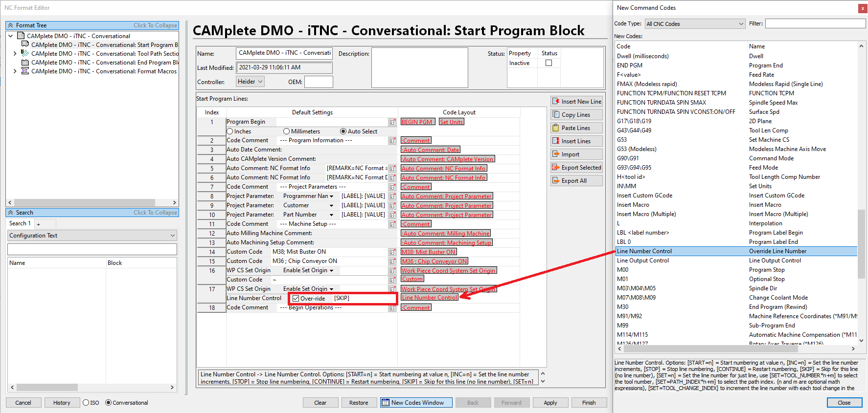Collapse the root CAMplete DMO tree node
The width and height of the screenshot is (868, 413).
point(11,36)
